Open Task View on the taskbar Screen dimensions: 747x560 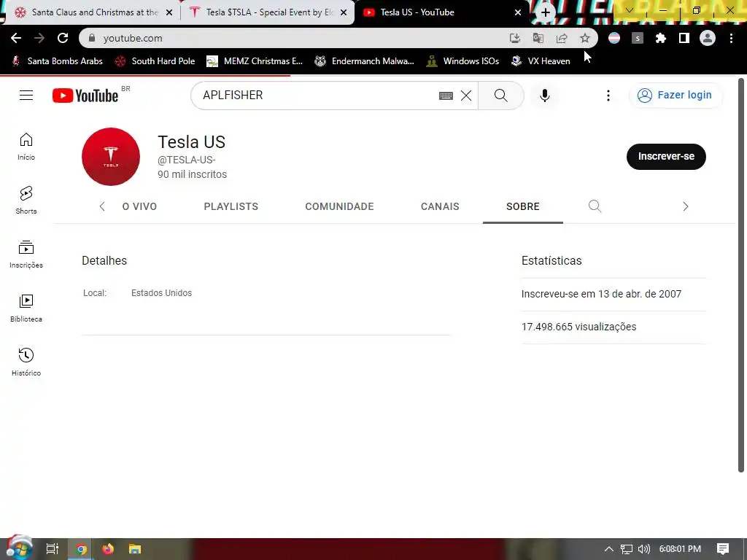[x=53, y=549]
